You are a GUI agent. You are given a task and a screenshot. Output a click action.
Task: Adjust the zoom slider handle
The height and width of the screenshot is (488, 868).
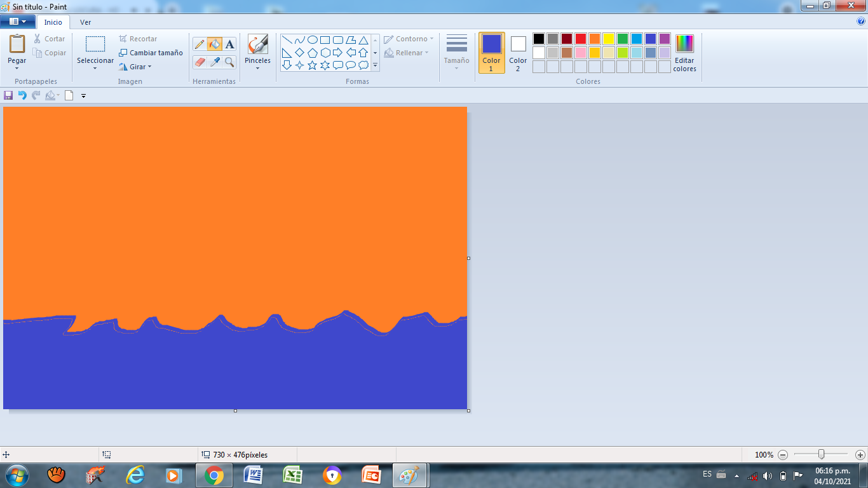tap(821, 454)
